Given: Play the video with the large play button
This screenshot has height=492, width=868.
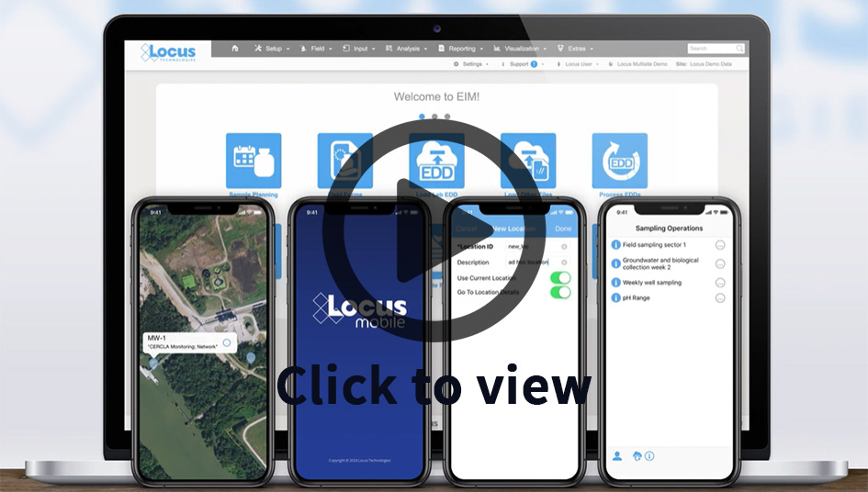Looking at the screenshot, I should 434,229.
